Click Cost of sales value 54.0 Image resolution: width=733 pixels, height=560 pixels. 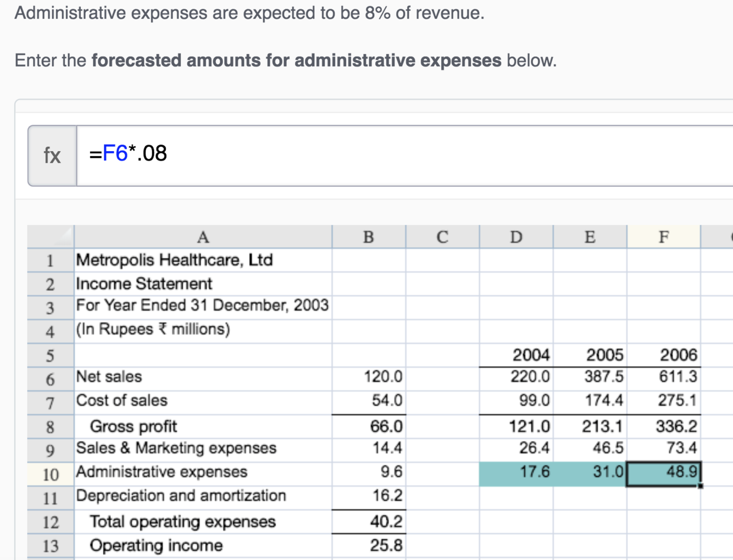[x=369, y=402]
